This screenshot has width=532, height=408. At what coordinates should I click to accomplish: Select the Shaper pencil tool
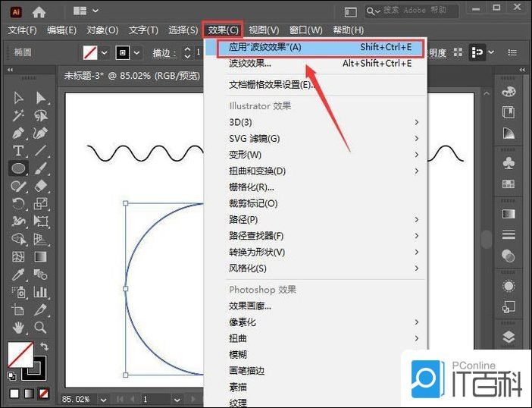[18, 186]
